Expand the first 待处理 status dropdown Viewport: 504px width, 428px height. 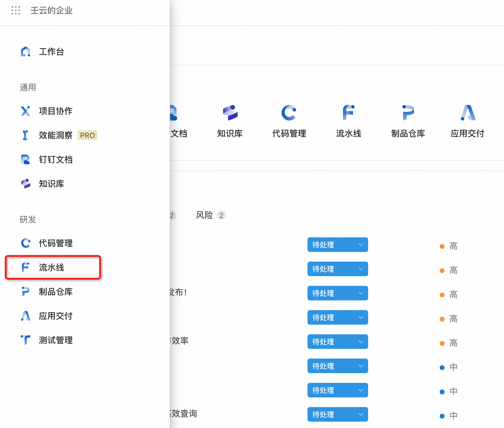point(338,245)
